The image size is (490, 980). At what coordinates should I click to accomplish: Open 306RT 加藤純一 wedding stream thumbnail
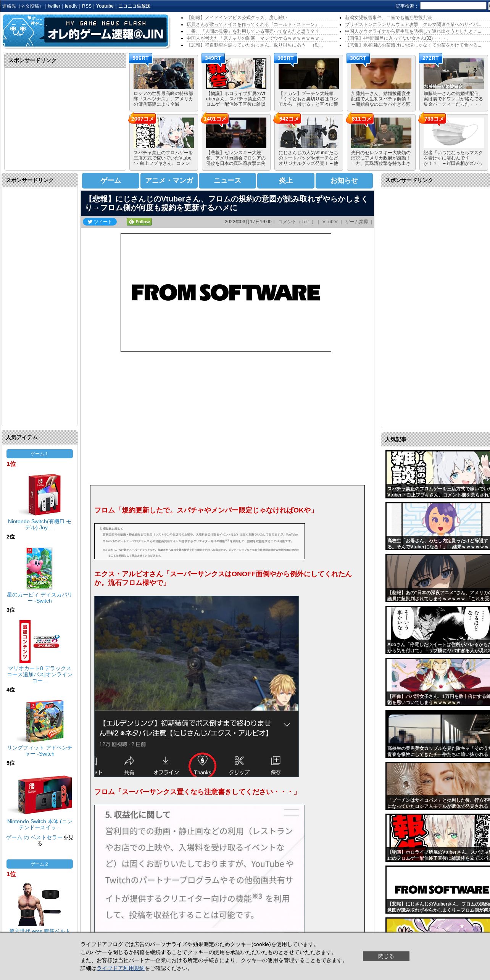(381, 74)
